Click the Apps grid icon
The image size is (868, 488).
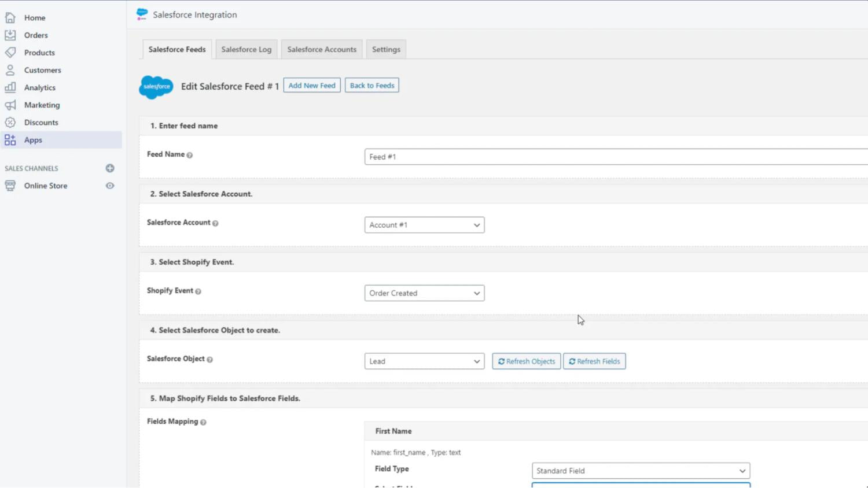[x=10, y=140]
